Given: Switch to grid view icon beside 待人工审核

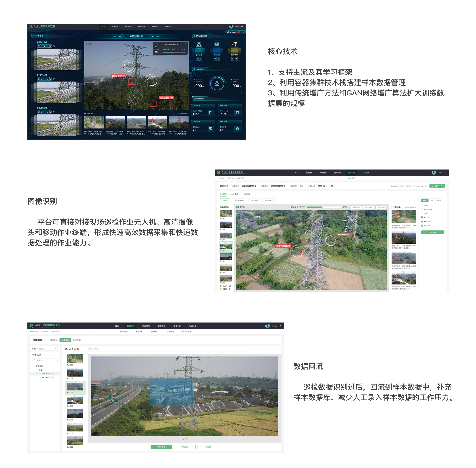Looking at the screenshot, I should click(96, 349).
